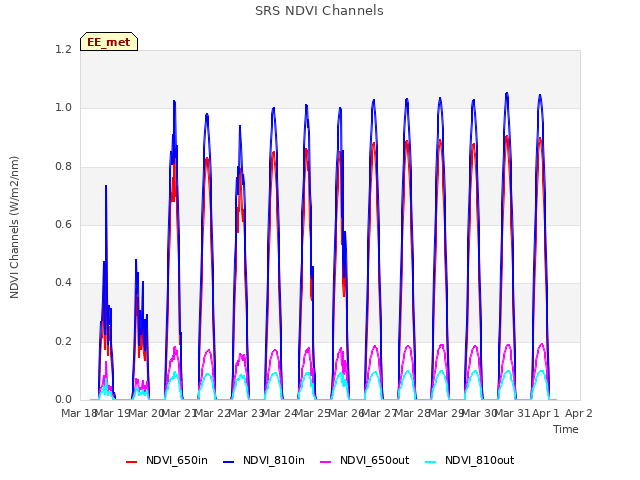Screen dimensions: 640x480
Task: Click the 0.0 y-axis tick label
Action: [63, 399]
